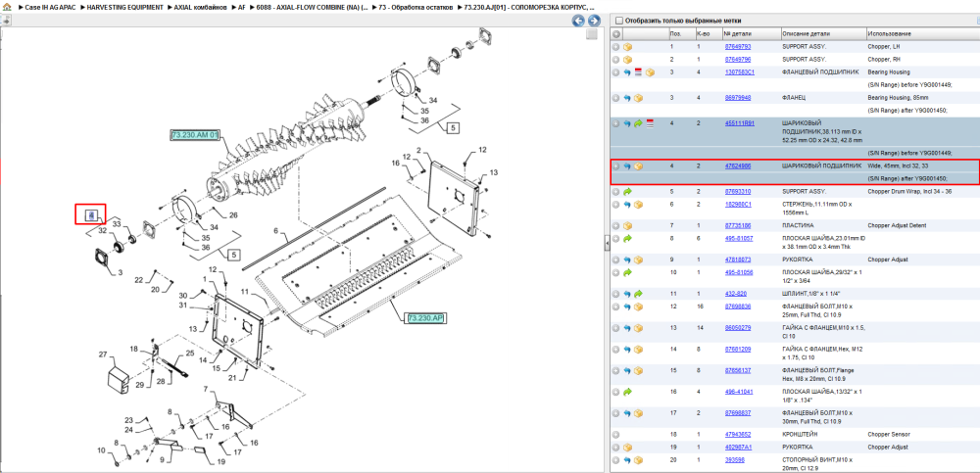Screen dimensions: 980x473
Task: Click the green arrow icon for 495-81057
Action: tap(627, 239)
